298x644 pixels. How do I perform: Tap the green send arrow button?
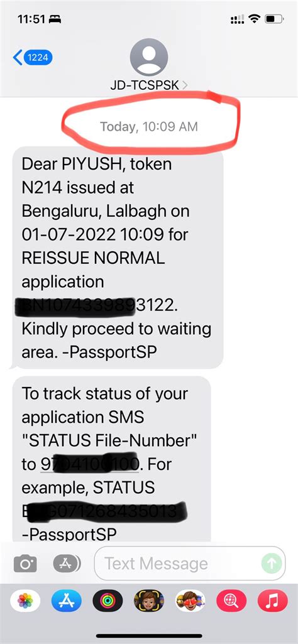tap(272, 563)
